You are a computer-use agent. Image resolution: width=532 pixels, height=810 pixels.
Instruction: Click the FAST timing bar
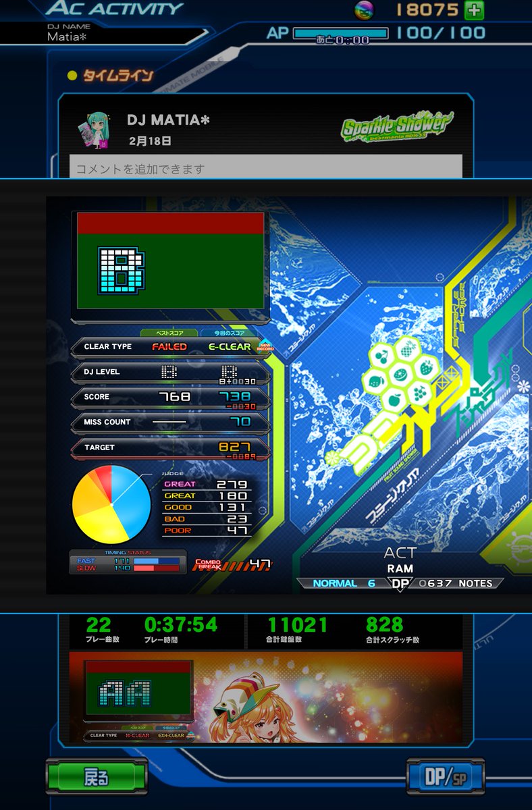click(157, 561)
